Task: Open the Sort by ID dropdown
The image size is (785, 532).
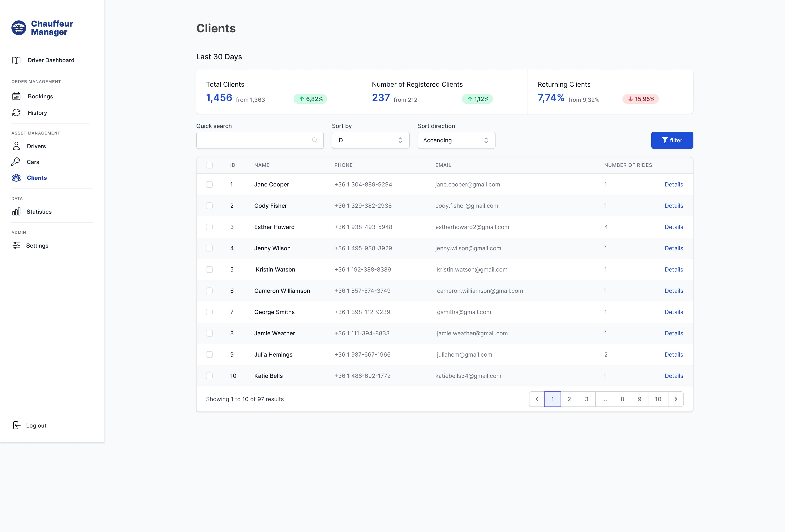Action: [x=371, y=140]
